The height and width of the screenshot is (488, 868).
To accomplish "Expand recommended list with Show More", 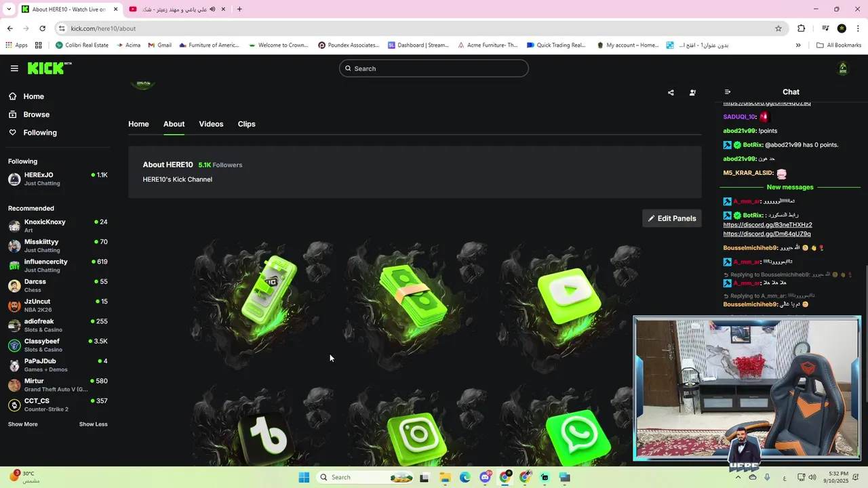I will [x=22, y=424].
